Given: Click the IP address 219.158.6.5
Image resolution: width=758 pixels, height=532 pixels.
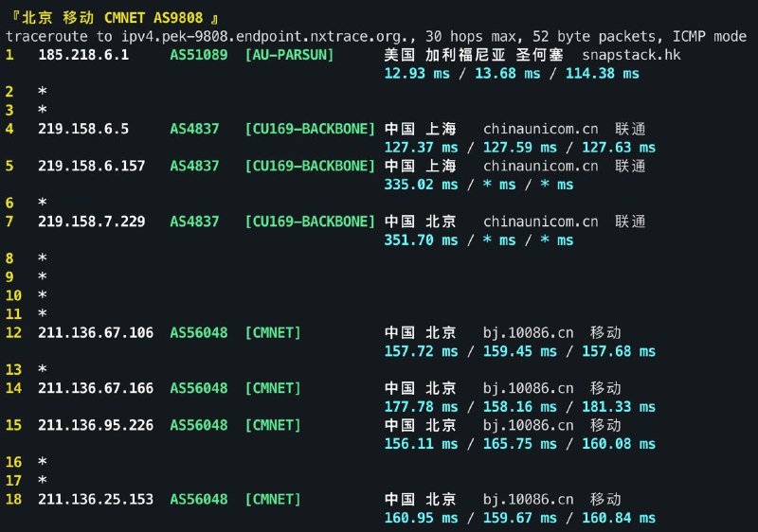Looking at the screenshot, I should tap(83, 129).
